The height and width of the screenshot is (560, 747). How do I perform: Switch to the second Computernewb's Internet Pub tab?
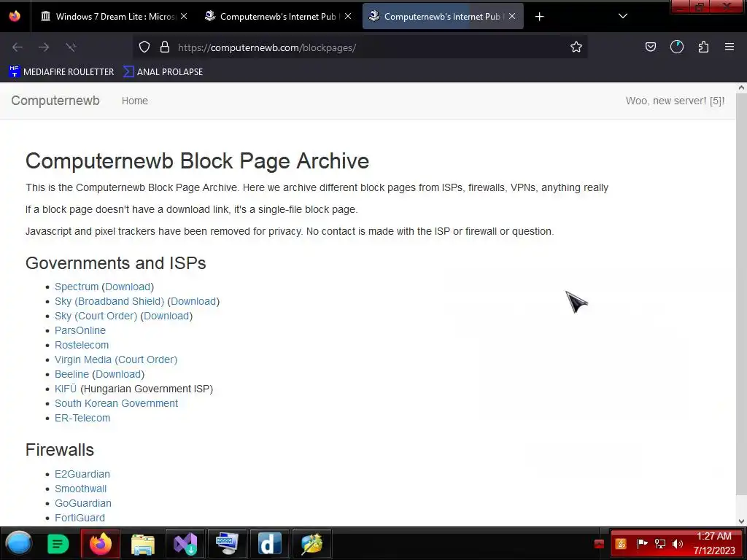coord(277,17)
